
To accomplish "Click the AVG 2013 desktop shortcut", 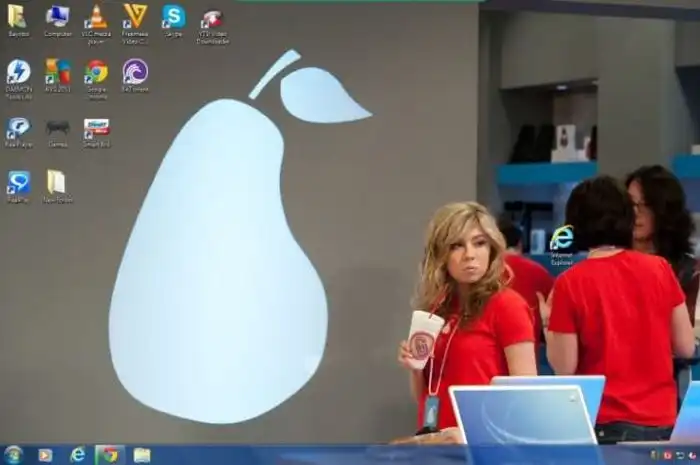I will pos(57,72).
